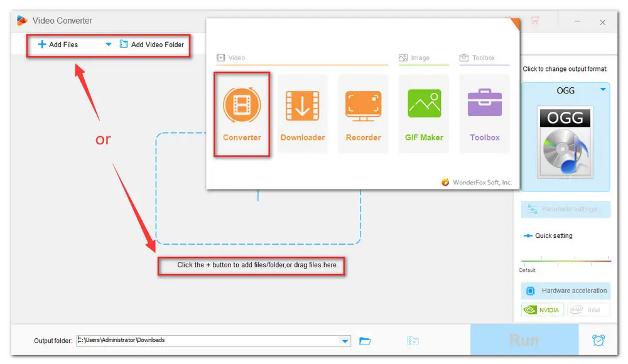Expand the Output folder path dropdown

(x=345, y=341)
